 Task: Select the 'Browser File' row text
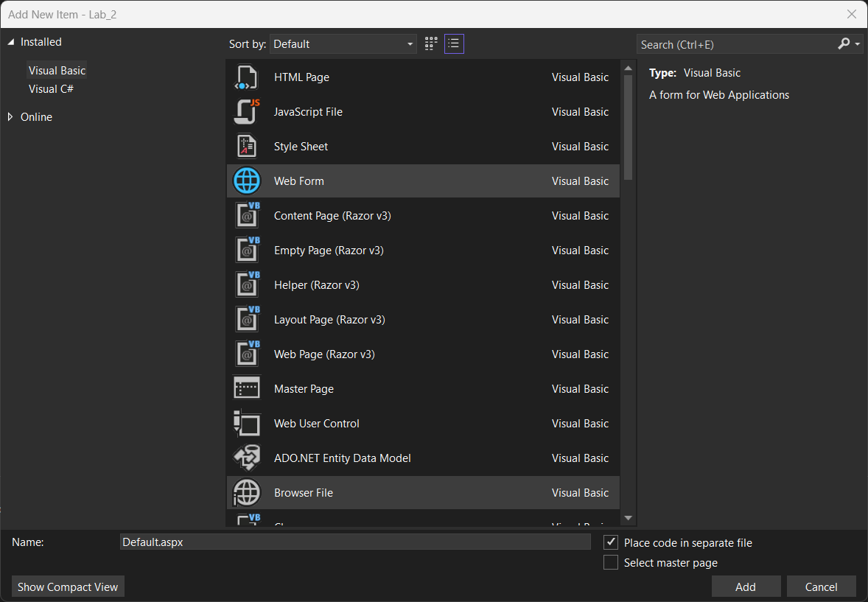click(304, 492)
